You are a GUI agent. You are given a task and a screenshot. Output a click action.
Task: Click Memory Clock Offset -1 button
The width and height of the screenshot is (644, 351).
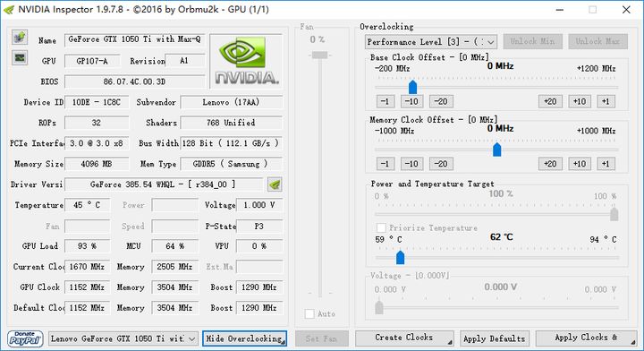coord(386,164)
